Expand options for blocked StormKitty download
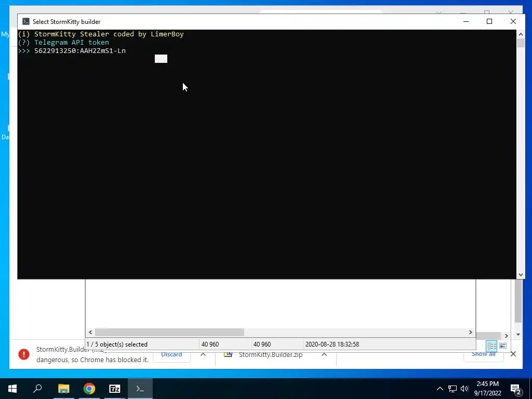 click(x=203, y=354)
